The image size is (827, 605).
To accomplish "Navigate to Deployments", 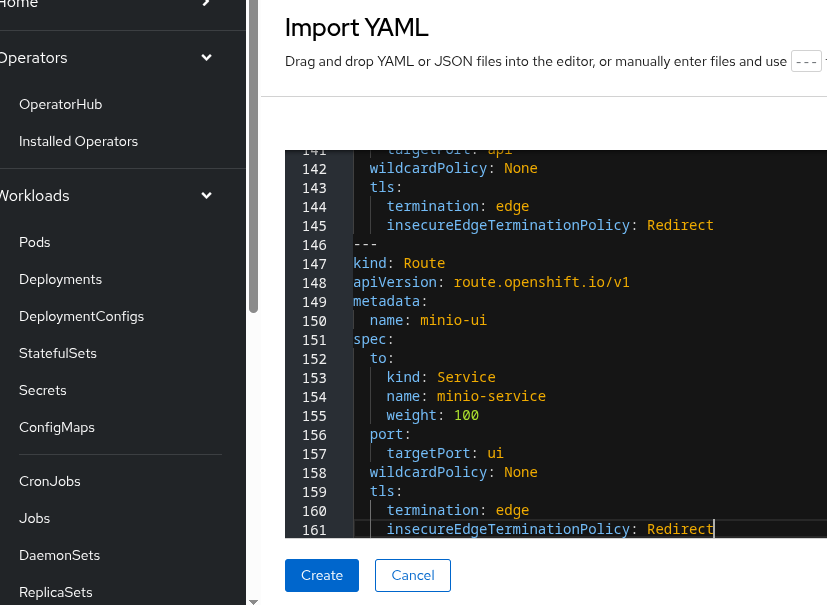I will coord(60,279).
